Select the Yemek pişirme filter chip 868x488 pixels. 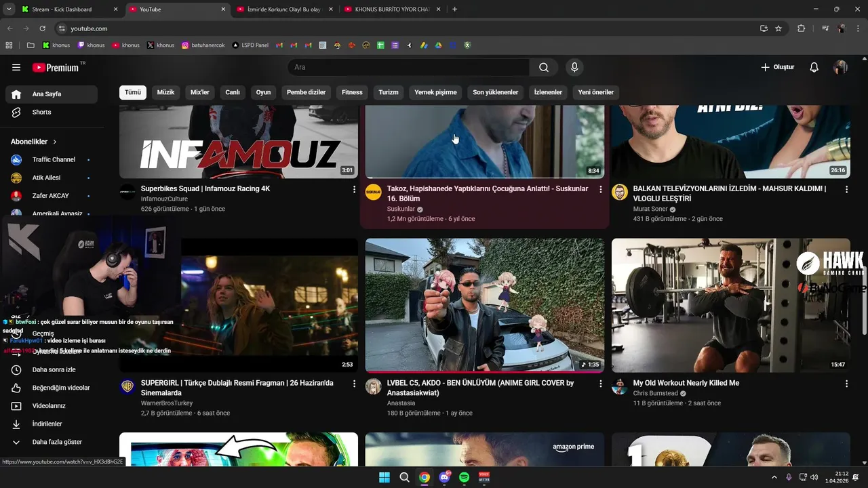435,92
